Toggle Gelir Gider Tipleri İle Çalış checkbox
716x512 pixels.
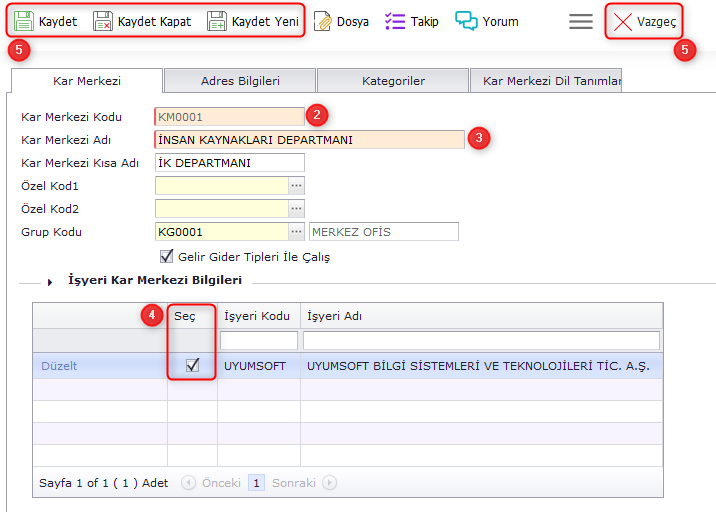pos(167,256)
